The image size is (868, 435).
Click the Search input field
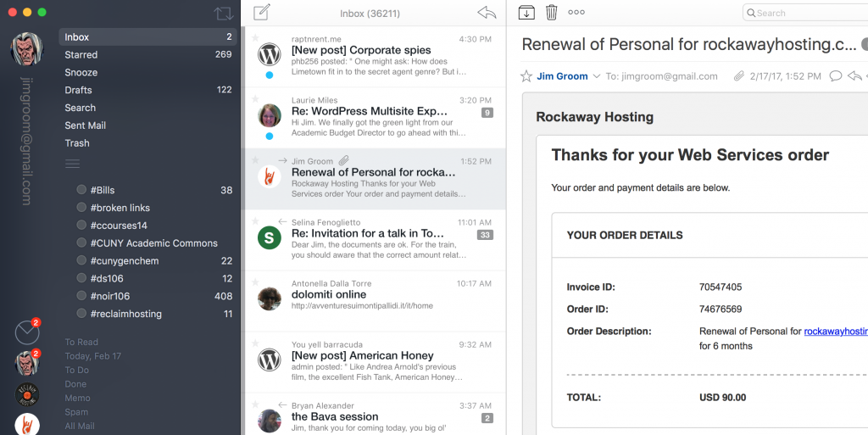point(805,13)
